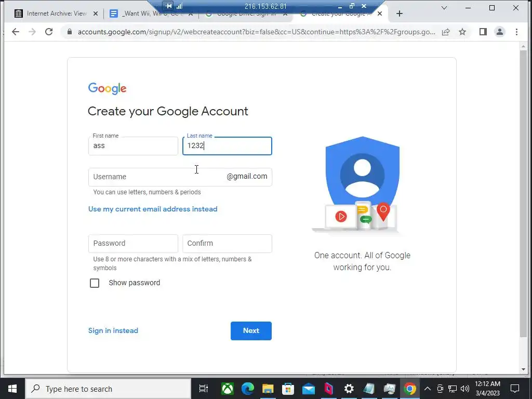This screenshot has height=399, width=532.
Task: Bookmark this page with the star
Action: [462, 32]
